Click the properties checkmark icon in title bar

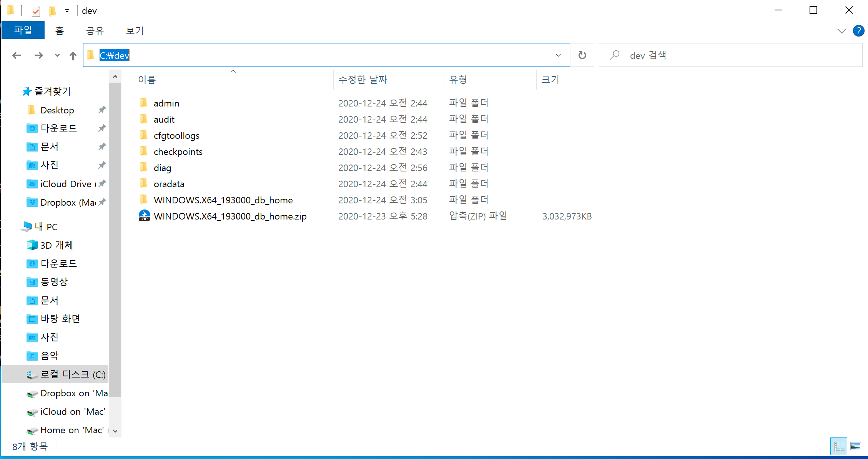click(x=36, y=11)
